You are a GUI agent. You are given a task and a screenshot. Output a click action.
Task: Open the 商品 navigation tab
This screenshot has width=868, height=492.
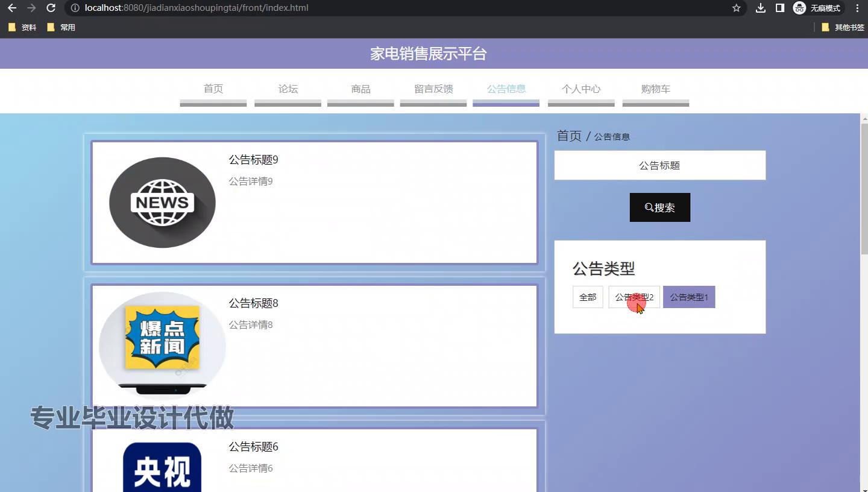point(360,89)
